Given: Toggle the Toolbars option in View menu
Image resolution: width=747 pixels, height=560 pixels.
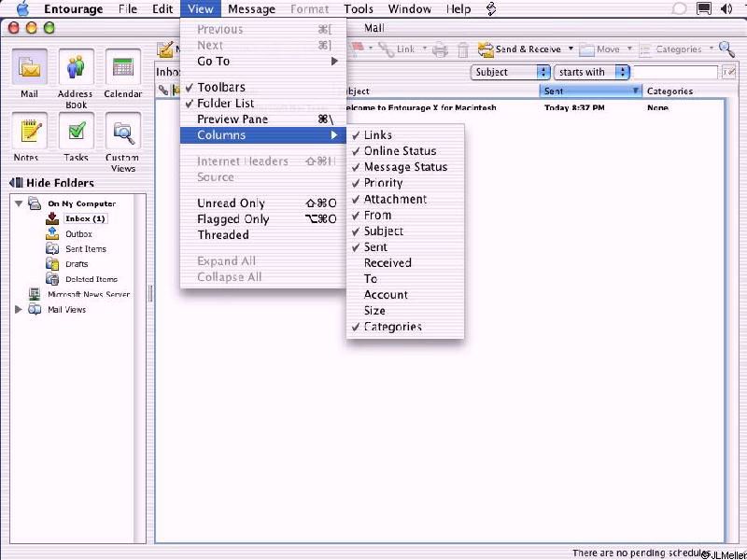Looking at the screenshot, I should tap(263, 88).
